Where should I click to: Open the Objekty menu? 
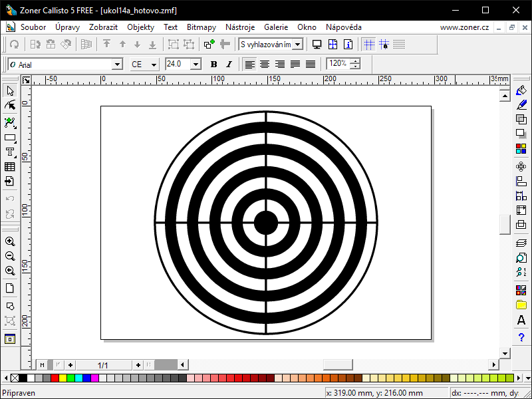[140, 27]
